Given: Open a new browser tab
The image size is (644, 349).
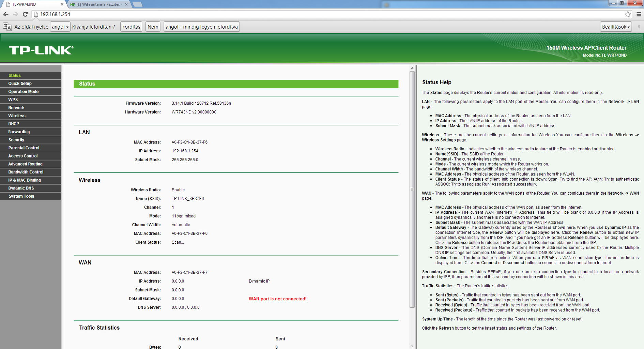Looking at the screenshot, I should click(137, 4).
